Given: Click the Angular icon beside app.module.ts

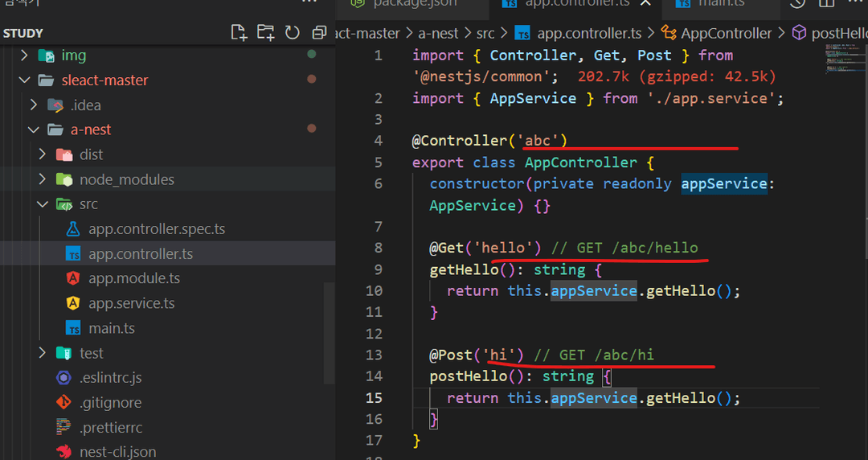Looking at the screenshot, I should [73, 278].
